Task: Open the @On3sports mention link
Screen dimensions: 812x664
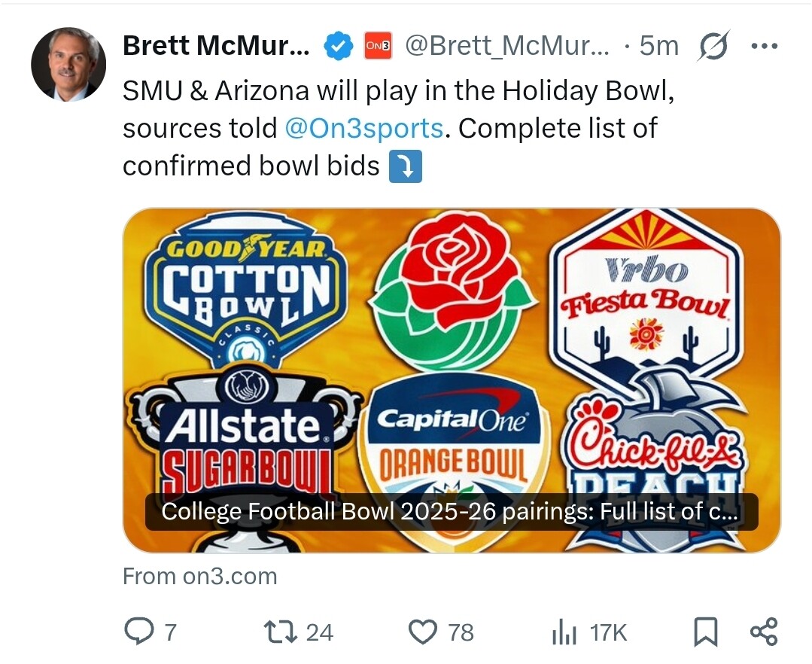Action: click(x=364, y=129)
